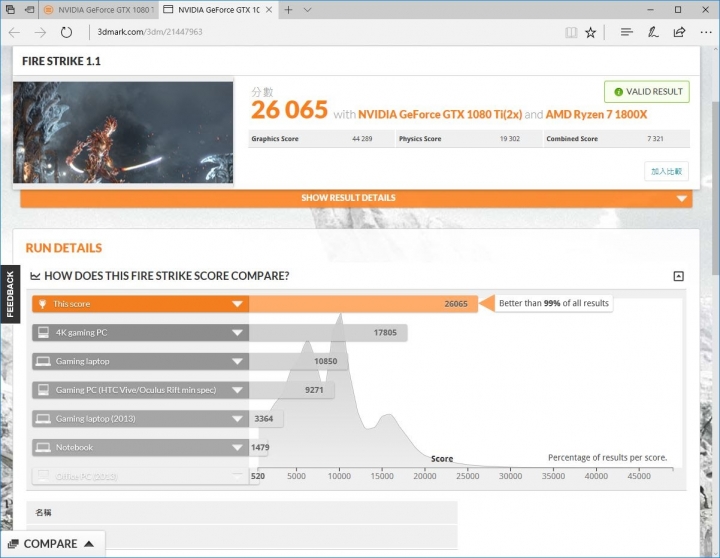Click the 4K gaming PC monitor icon

click(43, 333)
